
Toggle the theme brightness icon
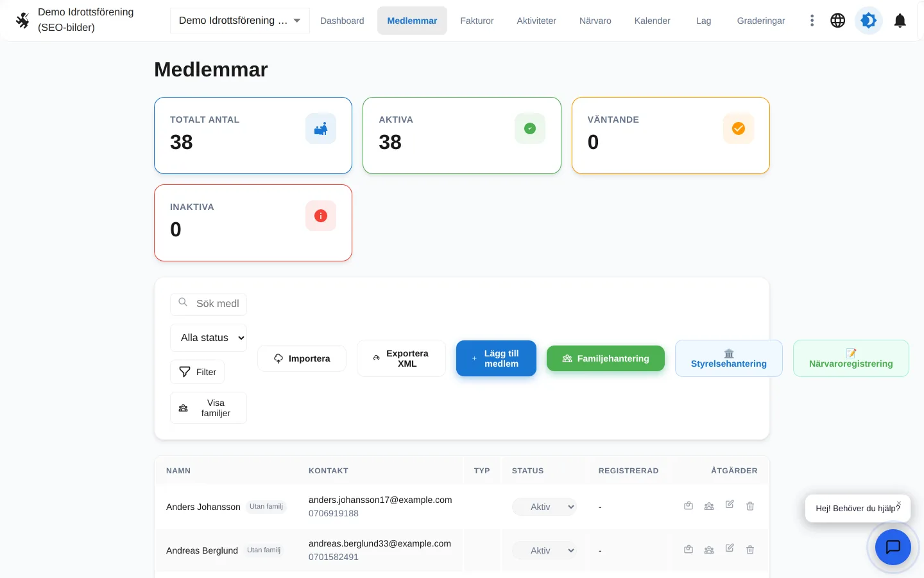click(868, 21)
